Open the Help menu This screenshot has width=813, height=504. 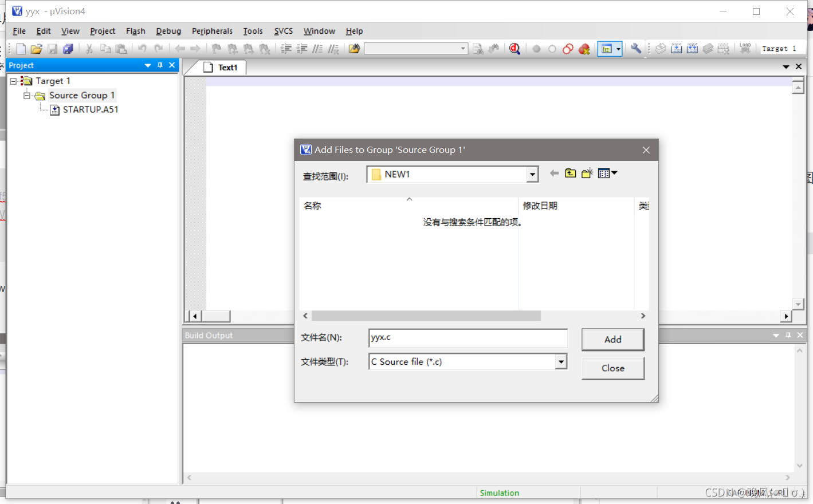click(x=354, y=31)
